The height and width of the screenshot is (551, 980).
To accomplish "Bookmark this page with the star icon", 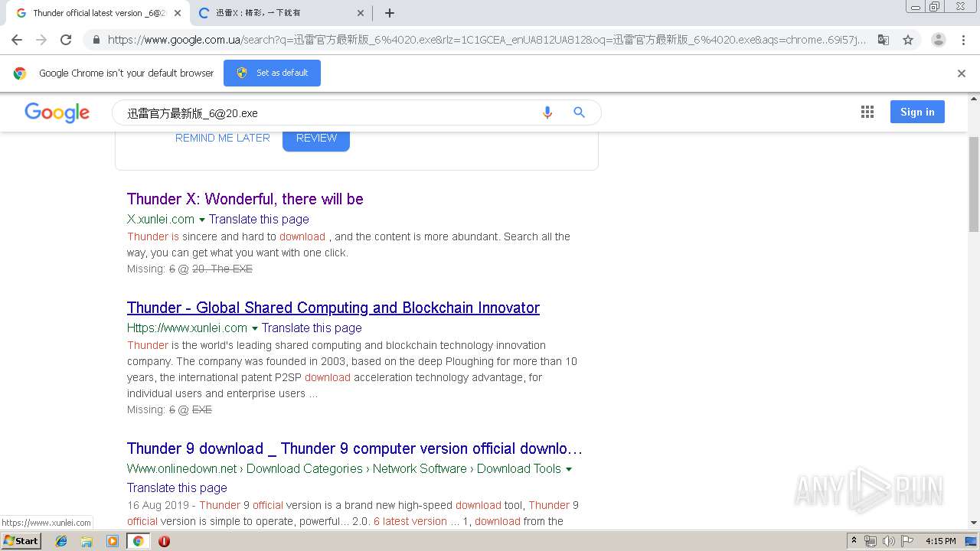I will click(908, 40).
